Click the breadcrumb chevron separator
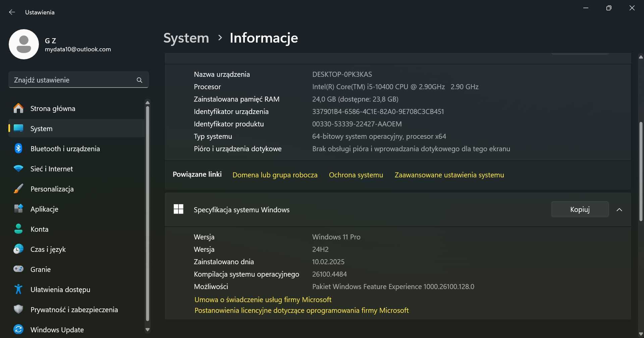 pos(220,38)
